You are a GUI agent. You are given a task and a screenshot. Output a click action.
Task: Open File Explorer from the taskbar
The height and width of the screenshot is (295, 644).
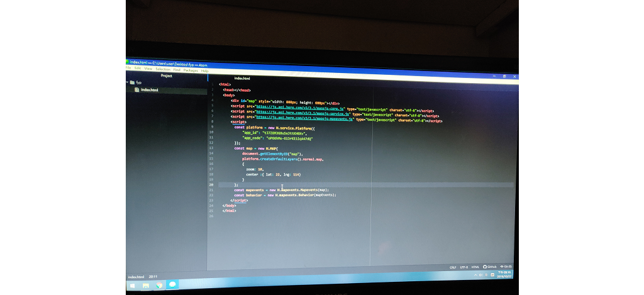[145, 286]
